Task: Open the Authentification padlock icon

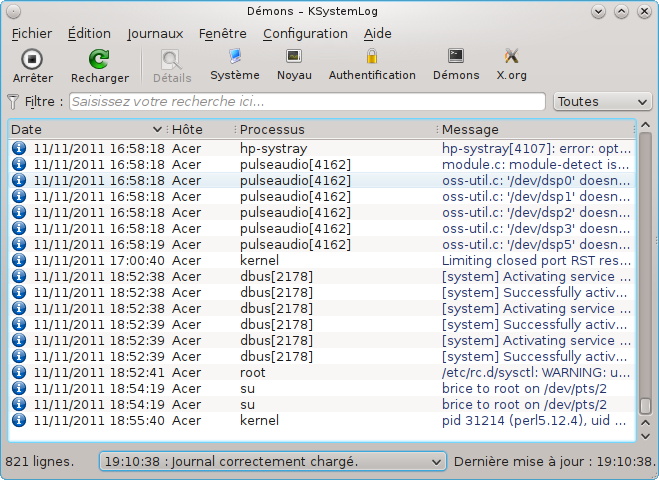Action: (372, 56)
